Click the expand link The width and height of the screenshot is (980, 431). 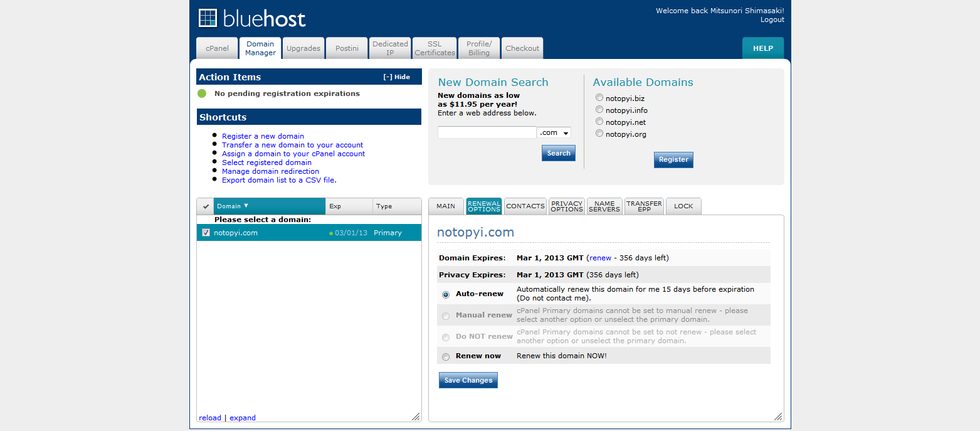243,418
